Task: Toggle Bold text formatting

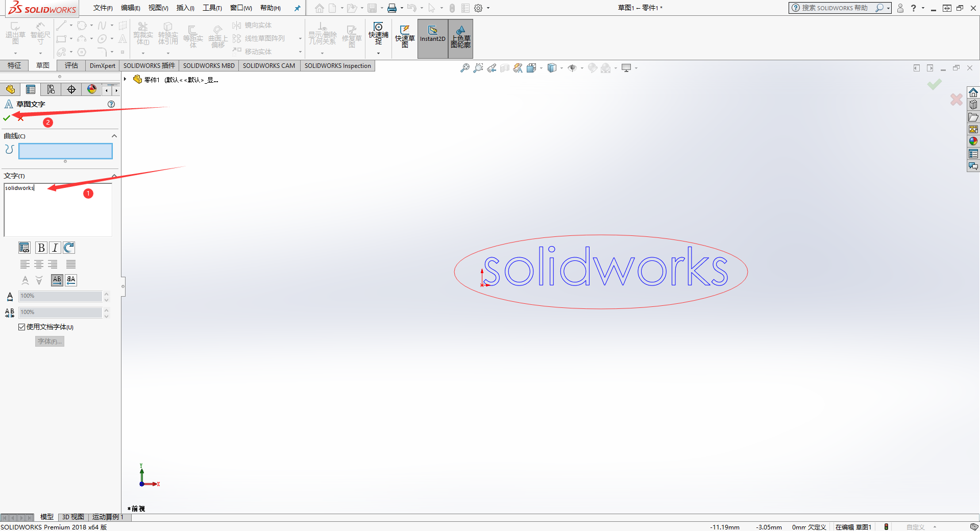Action: pyautogui.click(x=41, y=248)
